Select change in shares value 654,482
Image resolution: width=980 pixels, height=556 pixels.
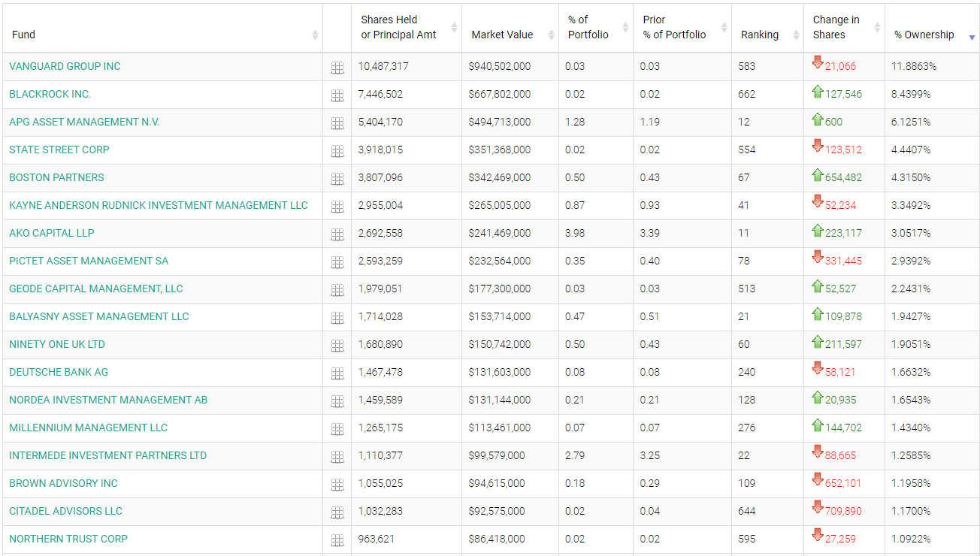tap(843, 177)
